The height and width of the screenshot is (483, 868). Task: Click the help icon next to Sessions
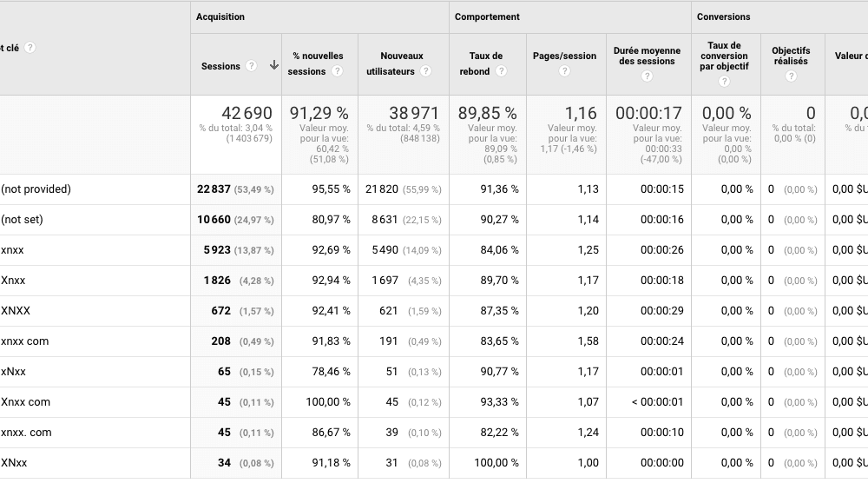[x=252, y=66]
